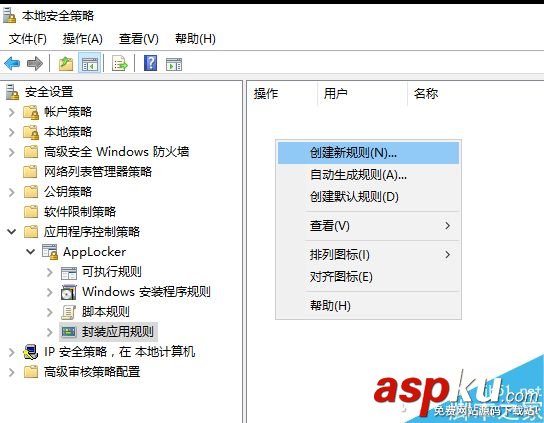This screenshot has height=423, width=544.
Task: Choose 创建默认规则(D) from context menu
Action: coord(368,197)
